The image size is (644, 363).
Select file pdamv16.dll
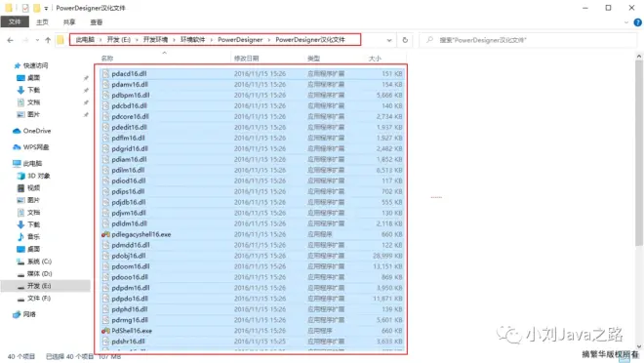point(130,85)
